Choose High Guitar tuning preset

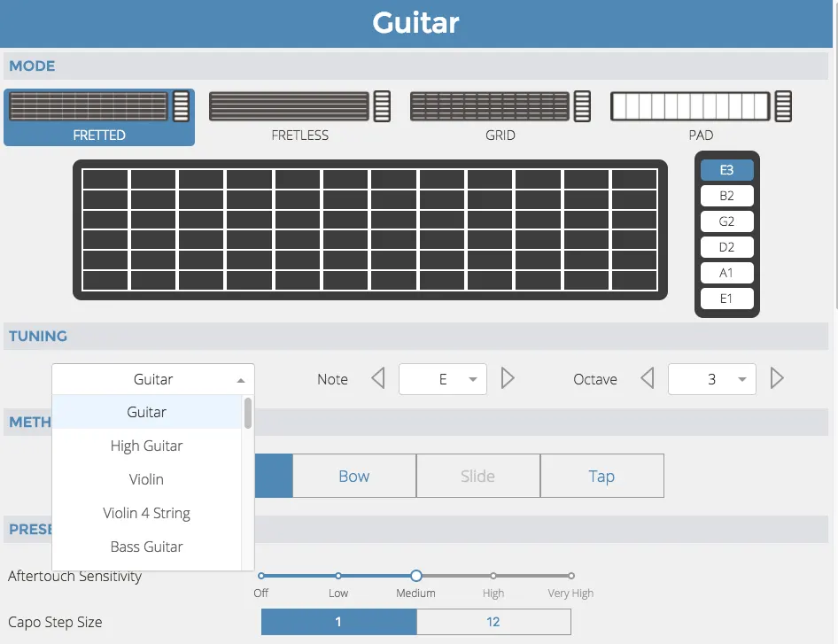coord(147,446)
